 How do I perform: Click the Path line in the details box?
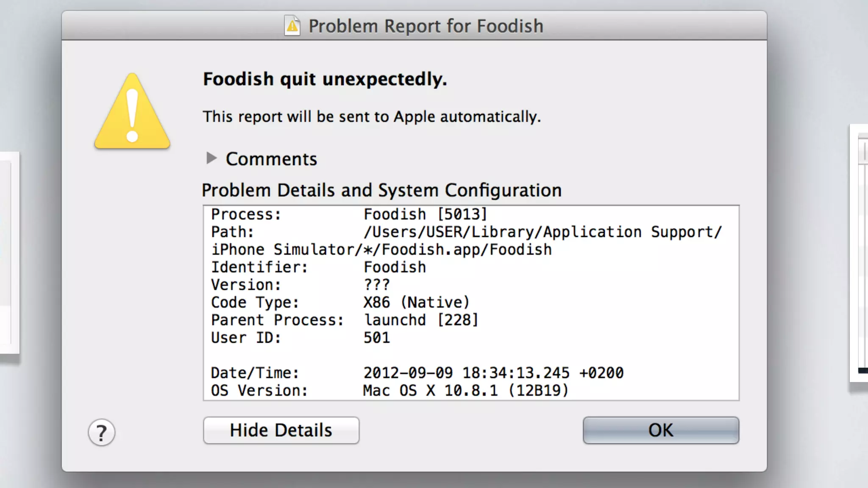tap(466, 232)
